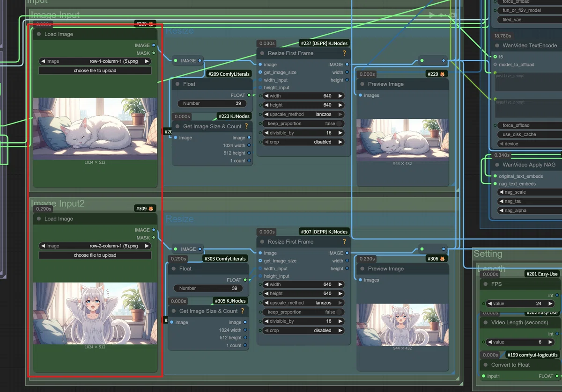Open upscale_method lanczos combo in node #307

click(303, 303)
